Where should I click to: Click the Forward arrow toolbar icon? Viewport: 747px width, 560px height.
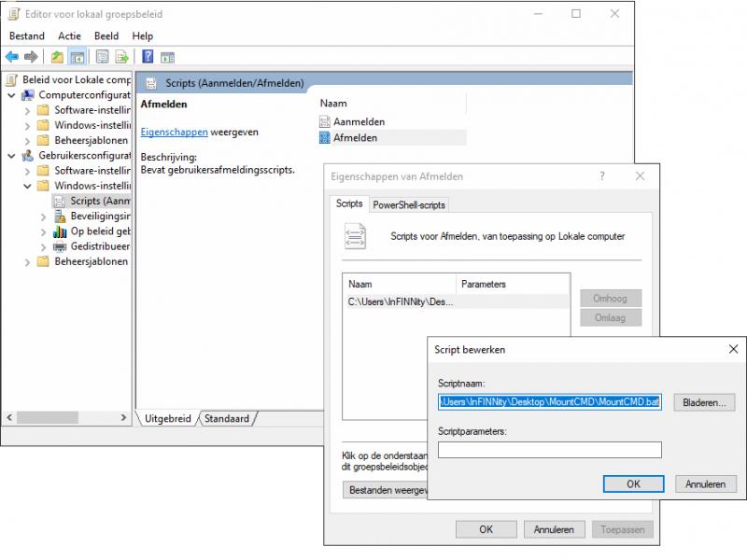coord(31,57)
